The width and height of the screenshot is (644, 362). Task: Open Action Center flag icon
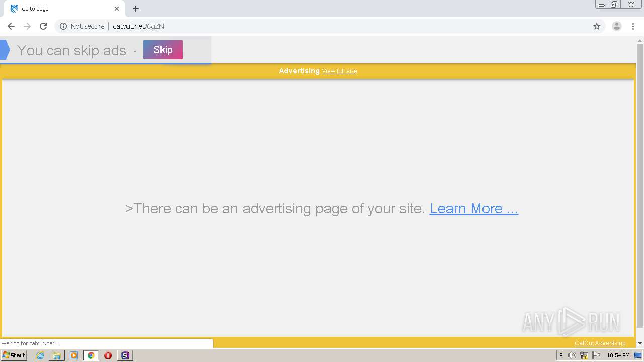[596, 355]
